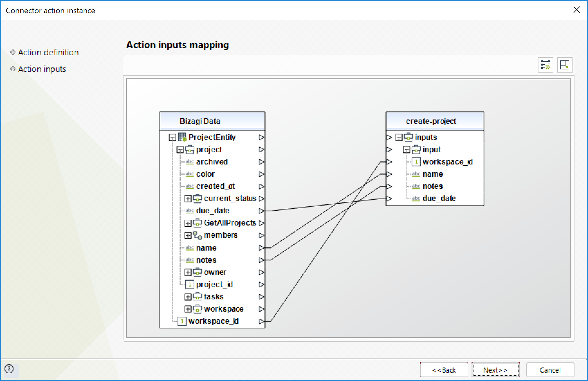Click the GetAllProjects briefcase icon

tap(198, 223)
